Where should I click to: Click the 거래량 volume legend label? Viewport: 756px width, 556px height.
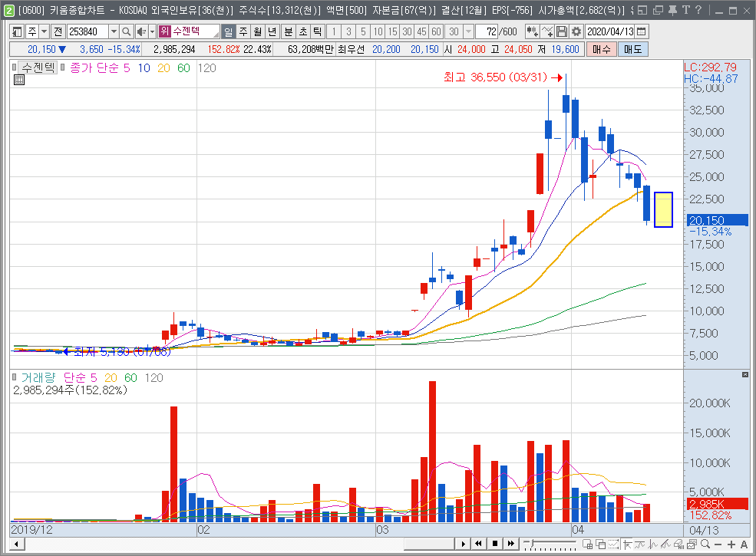[x=38, y=378]
